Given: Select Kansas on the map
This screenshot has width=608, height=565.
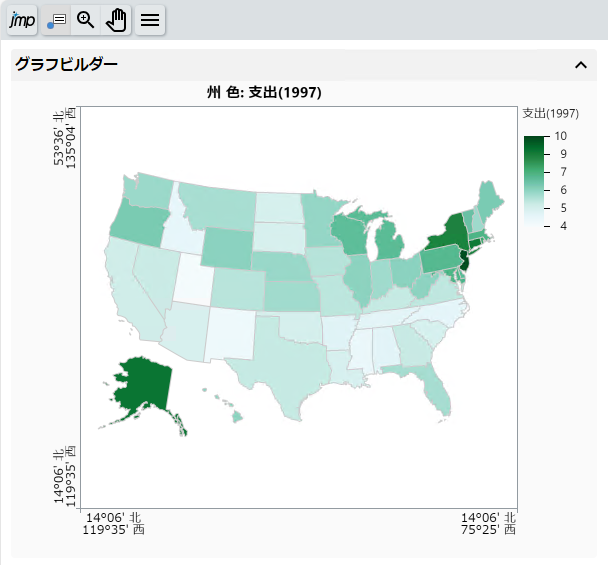Looking at the screenshot, I should point(292,297).
